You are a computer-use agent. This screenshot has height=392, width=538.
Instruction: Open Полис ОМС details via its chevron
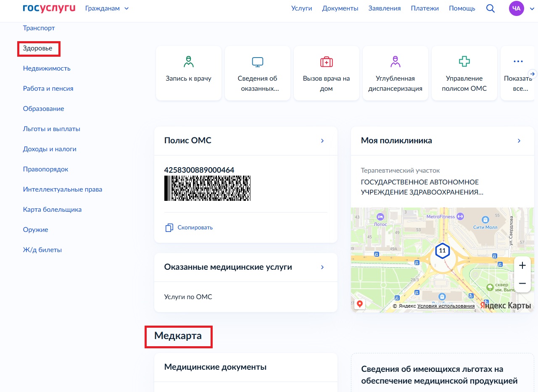[322, 140]
